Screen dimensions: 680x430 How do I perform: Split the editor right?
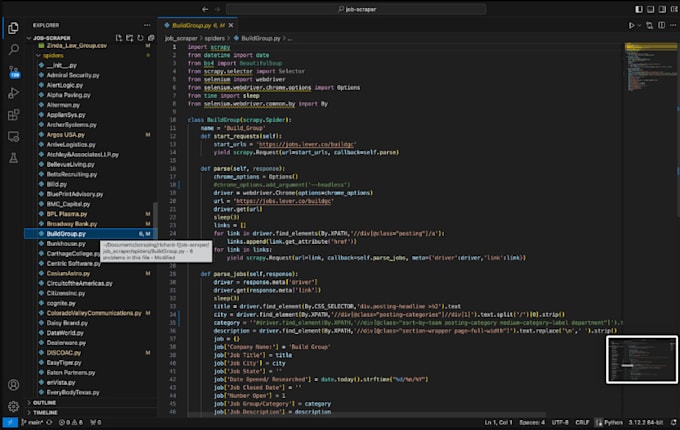661,26
